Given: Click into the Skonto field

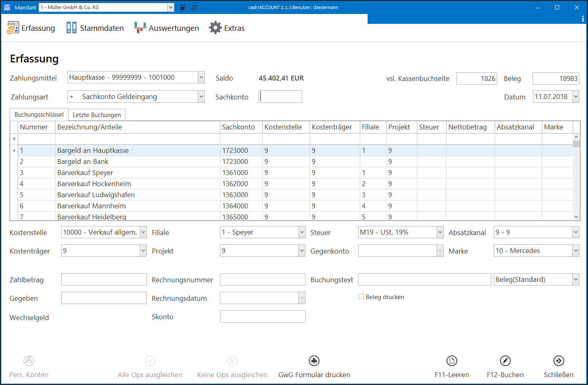Looking at the screenshot, I should point(263,316).
